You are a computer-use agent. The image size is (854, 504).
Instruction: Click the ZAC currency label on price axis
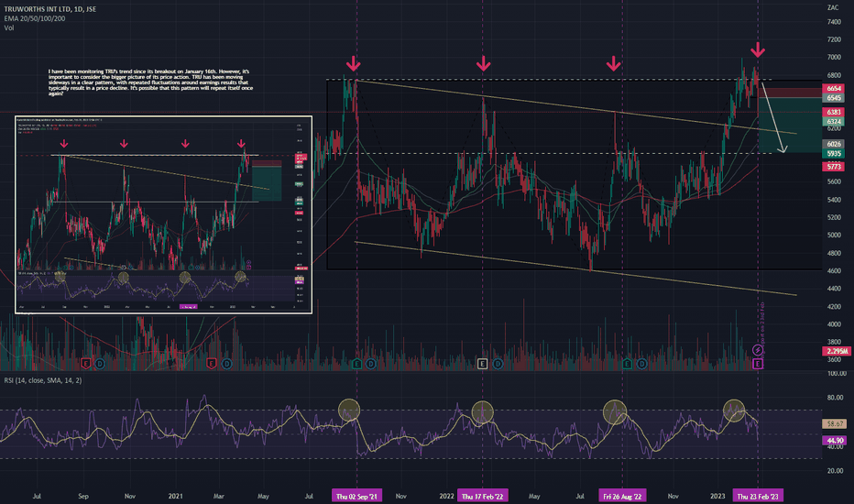click(833, 7)
